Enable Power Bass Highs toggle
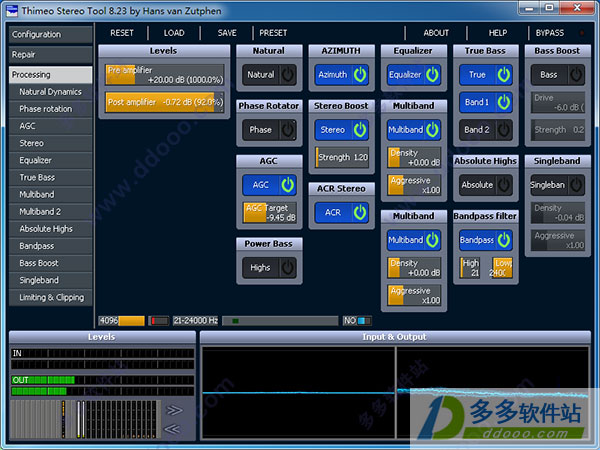The height and width of the screenshot is (450, 600). click(269, 267)
